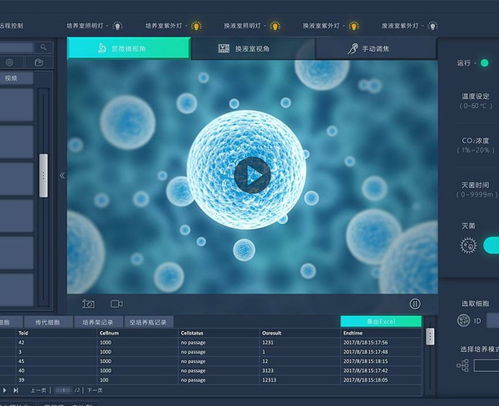Click the Endtime column header
499x406 pixels.
[x=353, y=333]
